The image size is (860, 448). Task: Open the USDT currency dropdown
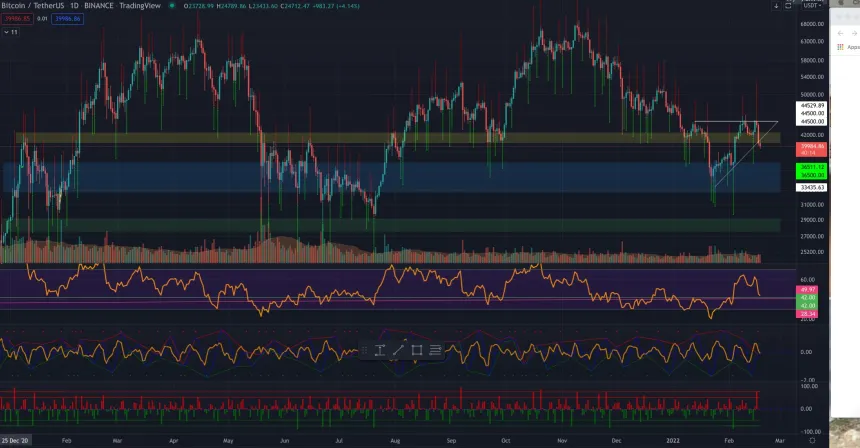point(812,5)
